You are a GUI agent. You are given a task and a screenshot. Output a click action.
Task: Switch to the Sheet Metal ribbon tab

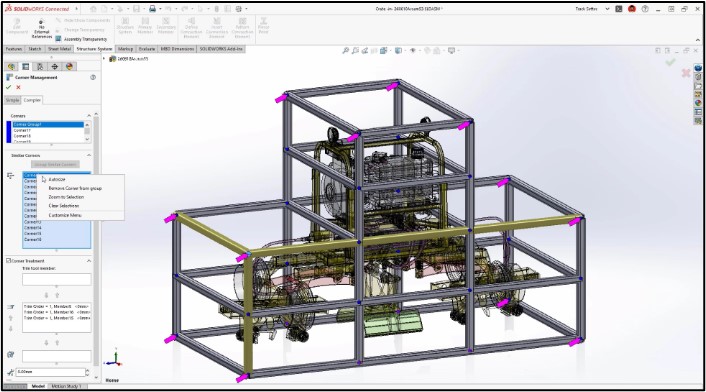pos(59,49)
